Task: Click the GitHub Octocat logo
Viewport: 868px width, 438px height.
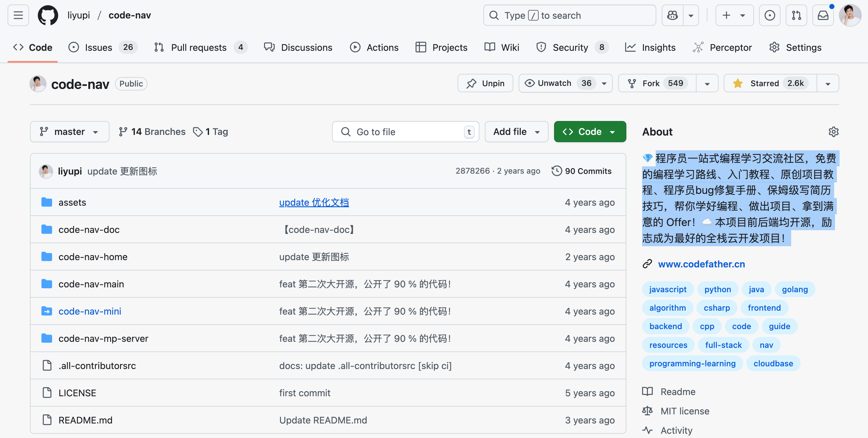Action: [x=48, y=15]
